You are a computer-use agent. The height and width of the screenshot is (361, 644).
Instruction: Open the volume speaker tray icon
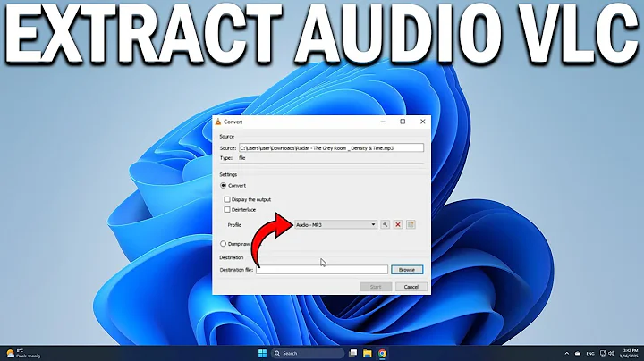(x=611, y=353)
